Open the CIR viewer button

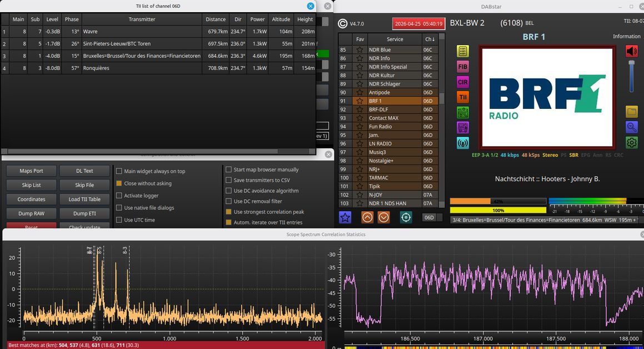coord(463,82)
